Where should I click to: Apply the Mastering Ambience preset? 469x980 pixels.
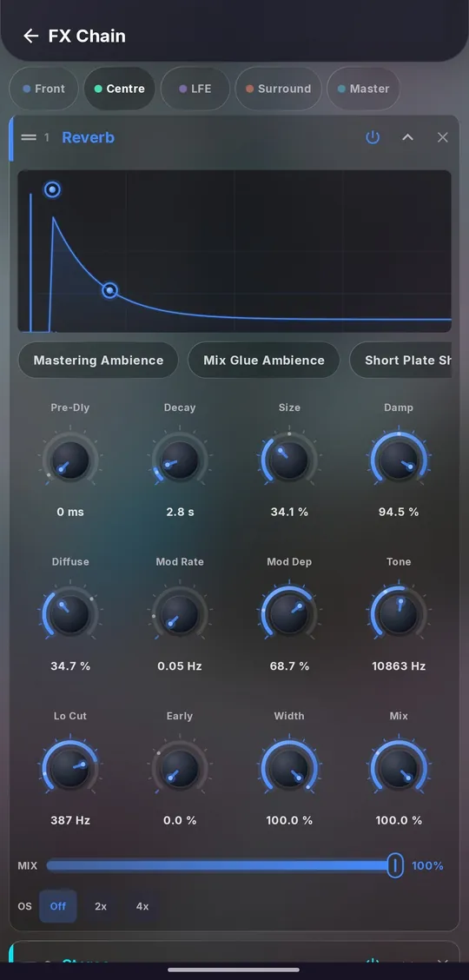point(98,360)
